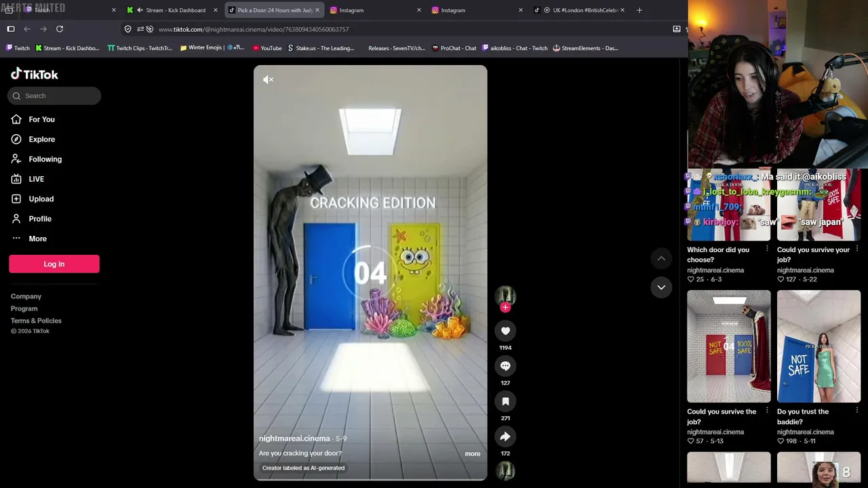Like the video showing 57 likes
Image resolution: width=868 pixels, height=488 pixels.
point(691,441)
